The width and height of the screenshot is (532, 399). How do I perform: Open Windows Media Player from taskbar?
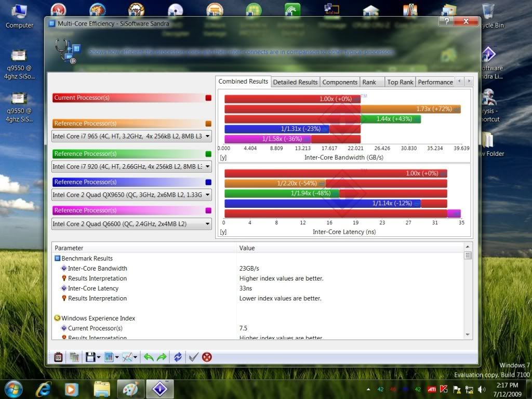tap(71, 389)
